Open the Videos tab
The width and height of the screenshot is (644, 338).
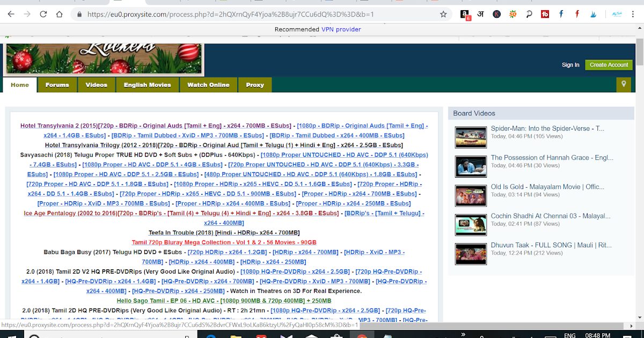pos(97,85)
